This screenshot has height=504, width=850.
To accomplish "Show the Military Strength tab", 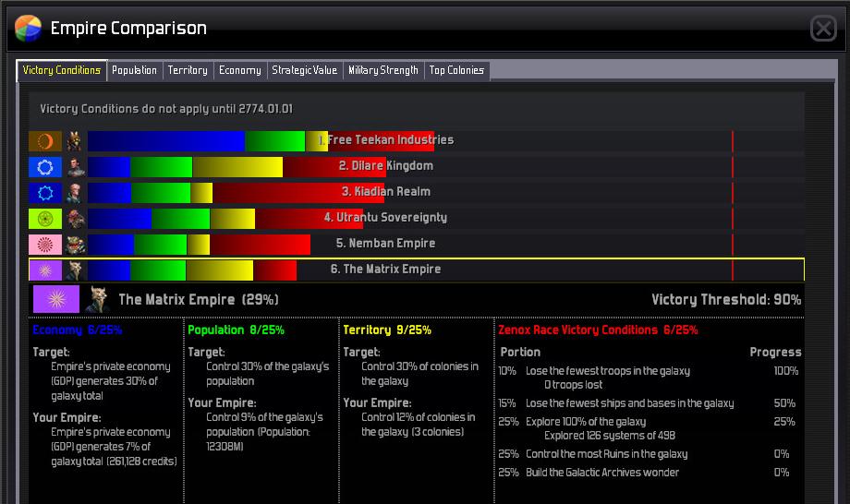I will click(383, 70).
